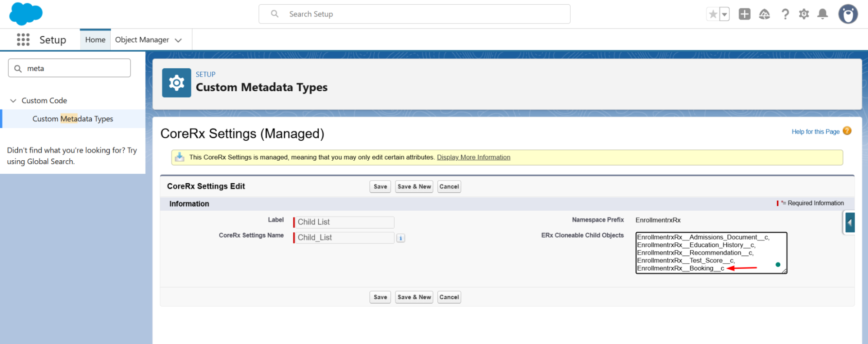Image resolution: width=868 pixels, height=344 pixels.
Task: Click the Favorites star icon
Action: pyautogui.click(x=713, y=14)
